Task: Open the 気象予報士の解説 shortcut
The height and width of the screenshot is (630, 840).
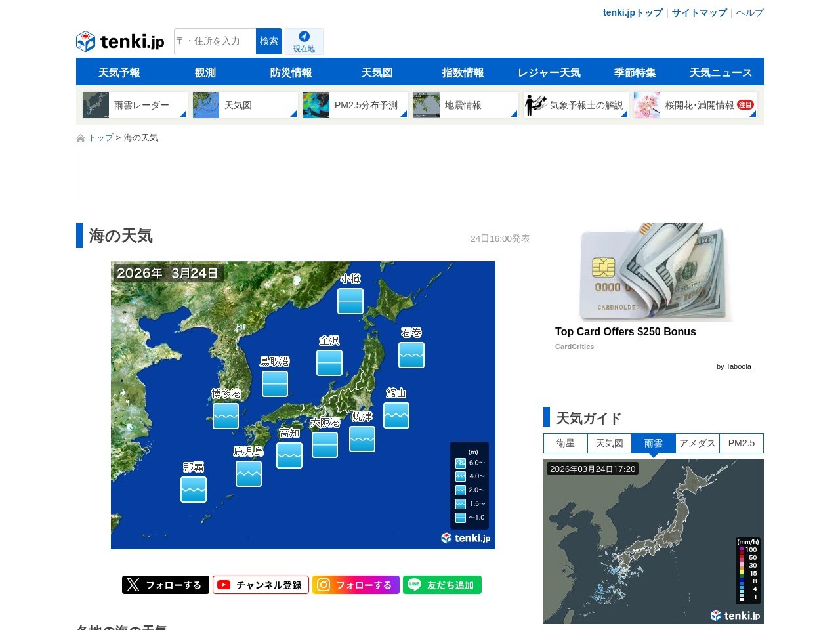Action: 576,105
